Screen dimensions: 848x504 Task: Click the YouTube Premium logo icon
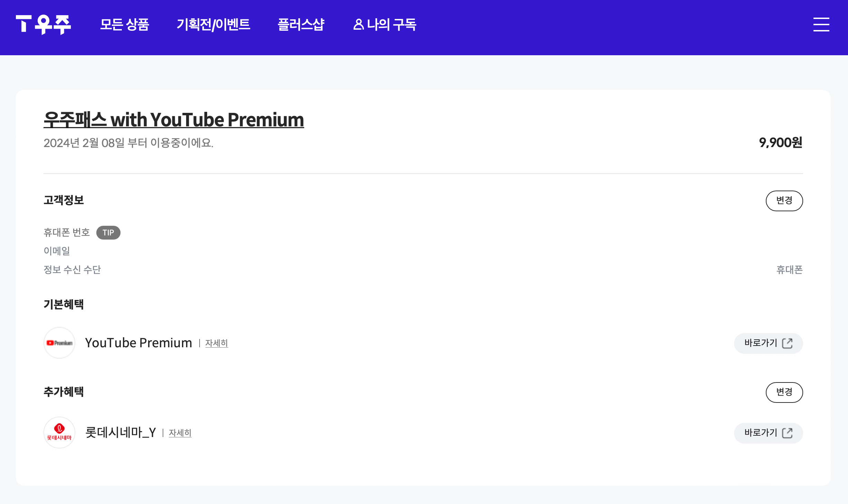point(59,343)
